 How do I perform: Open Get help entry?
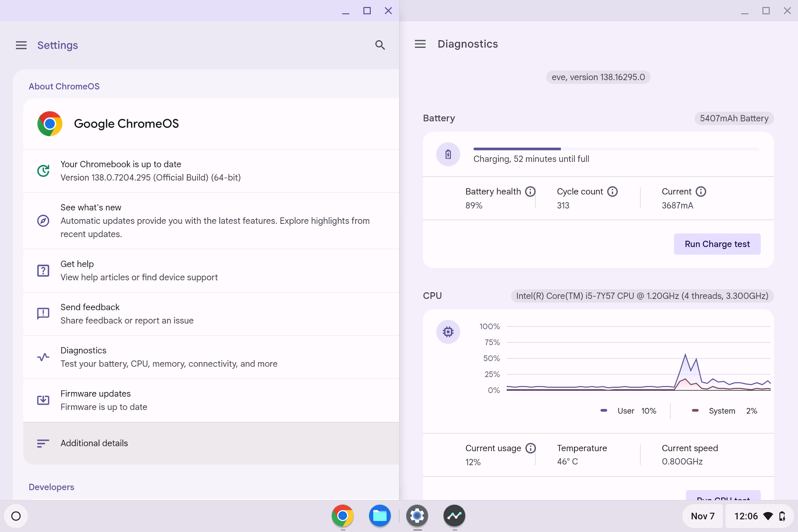coord(211,271)
